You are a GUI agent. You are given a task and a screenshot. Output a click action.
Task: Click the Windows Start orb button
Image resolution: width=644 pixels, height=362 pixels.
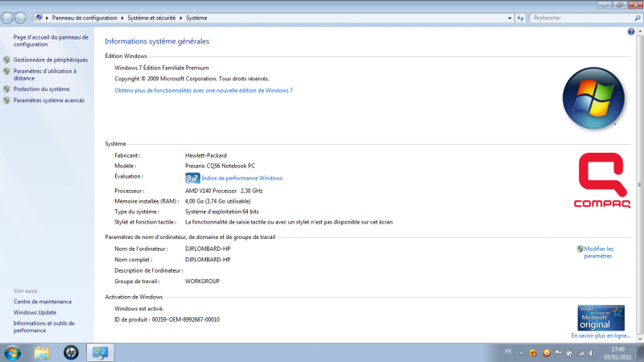[13, 352]
